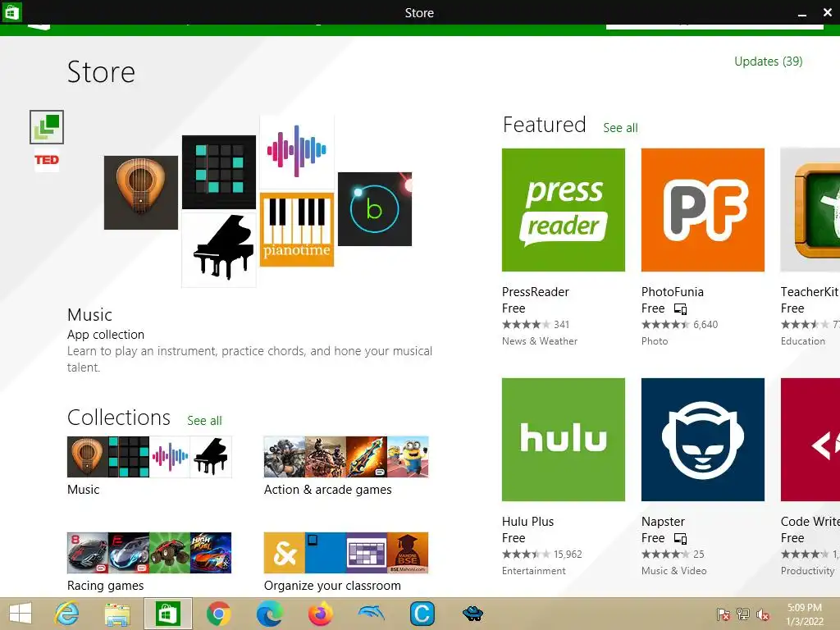Select the pianotime app icon

click(x=297, y=230)
